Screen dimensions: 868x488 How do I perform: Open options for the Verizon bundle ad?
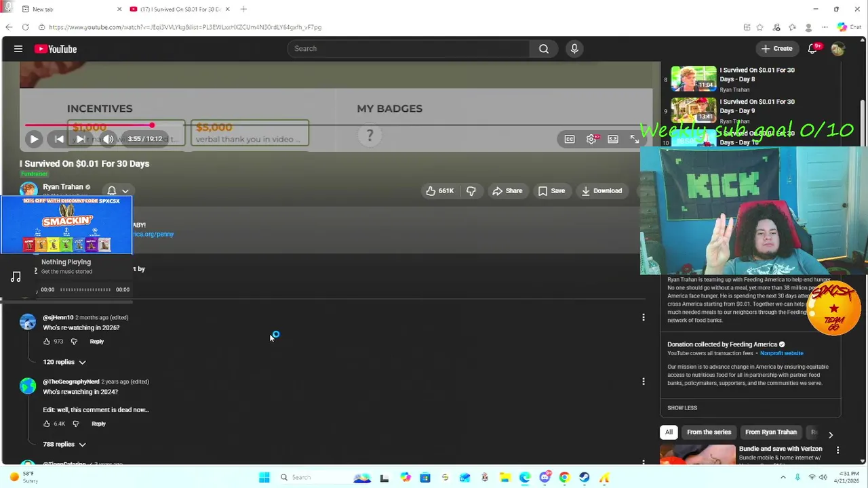(x=837, y=450)
